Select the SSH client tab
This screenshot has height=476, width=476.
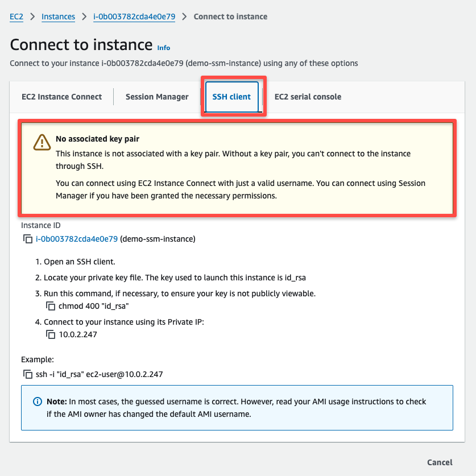point(231,97)
